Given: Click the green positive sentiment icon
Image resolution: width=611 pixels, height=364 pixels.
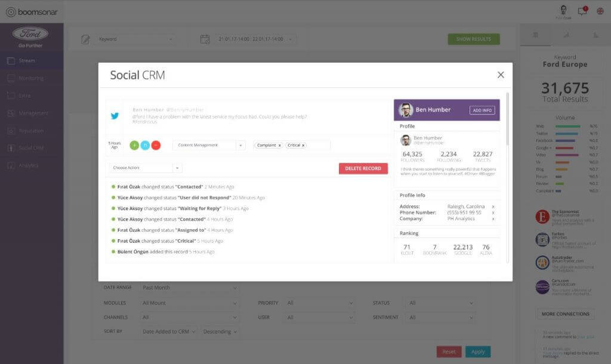Looking at the screenshot, I should click(132, 144).
